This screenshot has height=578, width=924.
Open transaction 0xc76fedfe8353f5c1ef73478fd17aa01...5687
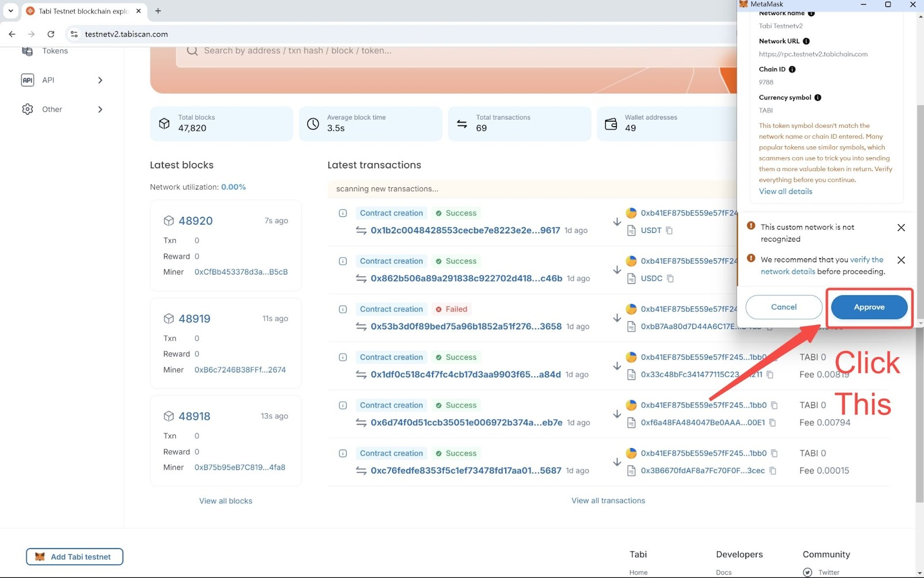466,470
